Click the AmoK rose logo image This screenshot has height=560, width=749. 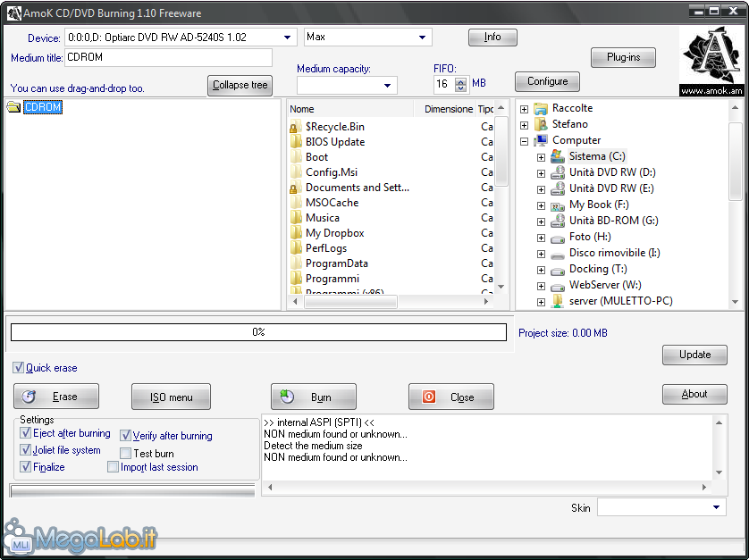(711, 61)
